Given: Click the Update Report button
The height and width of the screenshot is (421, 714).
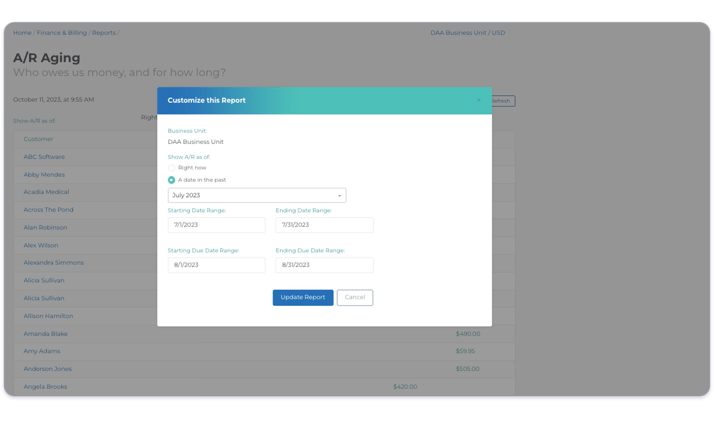Looking at the screenshot, I should [x=303, y=297].
